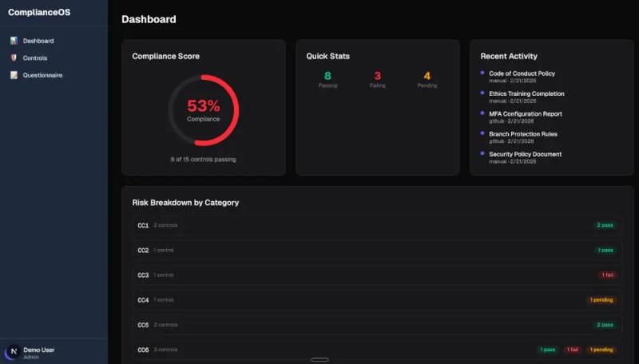Click the ComplianceOS logo title
The image size is (639, 364).
pyautogui.click(x=39, y=12)
